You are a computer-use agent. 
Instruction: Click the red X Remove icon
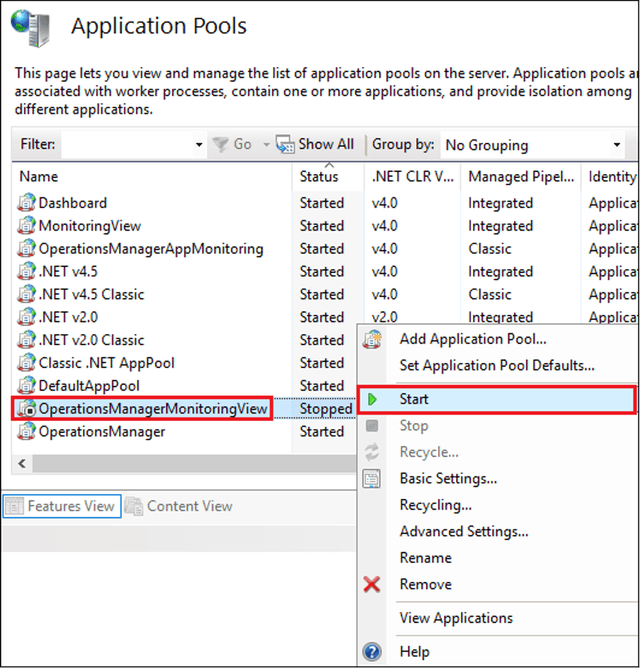click(x=372, y=584)
